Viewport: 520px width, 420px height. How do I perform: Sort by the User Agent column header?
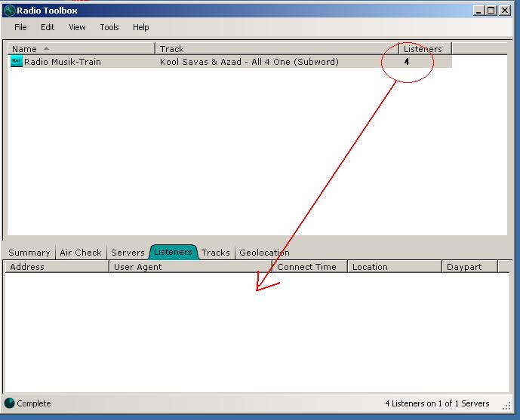[190, 267]
